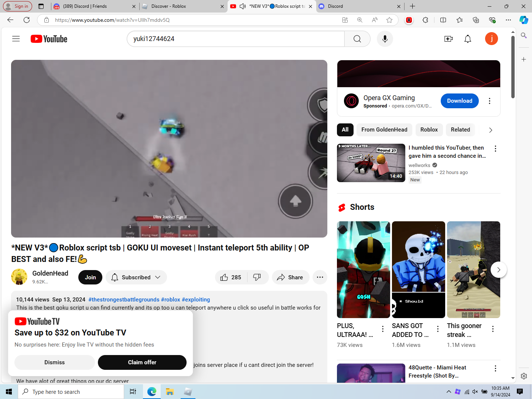Open the account avatar menu
This screenshot has width=532, height=399.
[x=491, y=39]
